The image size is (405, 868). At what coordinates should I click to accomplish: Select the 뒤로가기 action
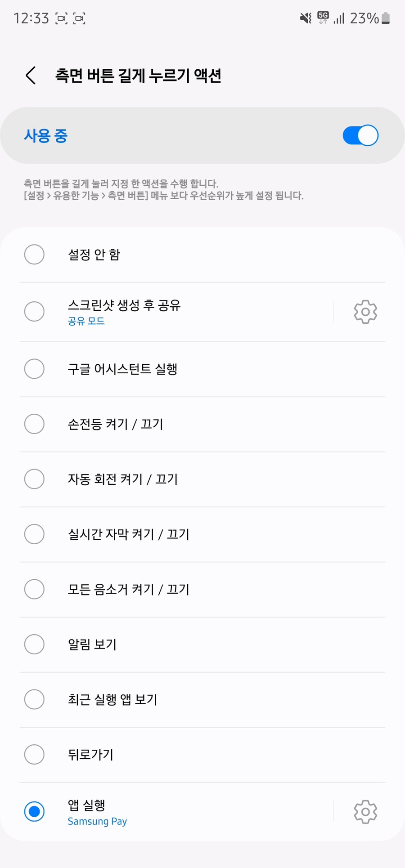[x=202, y=755]
